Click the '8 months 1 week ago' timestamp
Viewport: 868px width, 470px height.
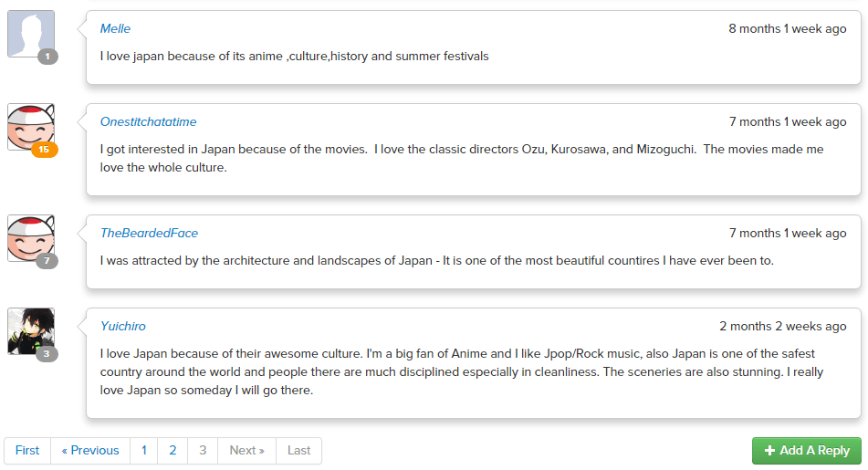coord(787,29)
